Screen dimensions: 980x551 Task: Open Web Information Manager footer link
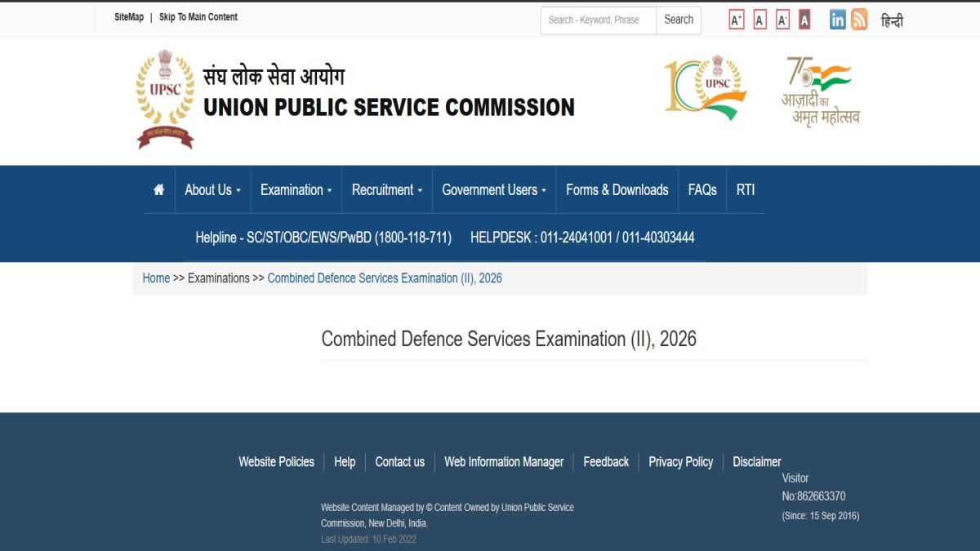point(504,462)
